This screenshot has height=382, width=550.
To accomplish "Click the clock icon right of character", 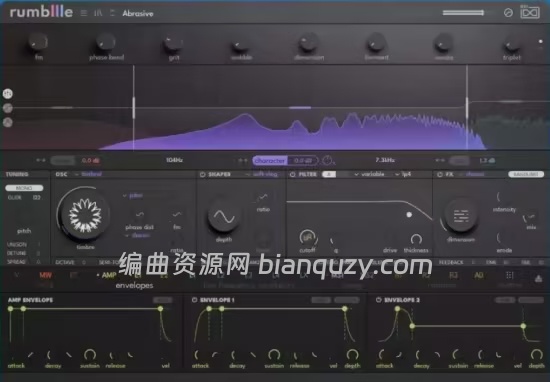I will [328, 160].
